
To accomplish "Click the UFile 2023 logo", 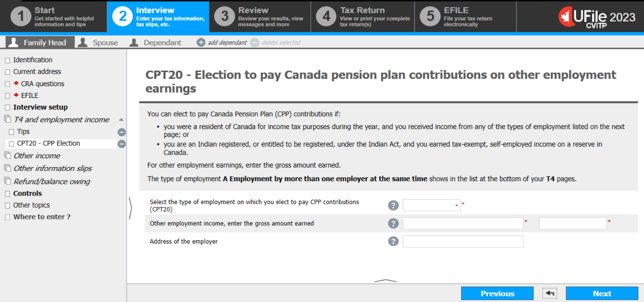I will pyautogui.click(x=596, y=17).
